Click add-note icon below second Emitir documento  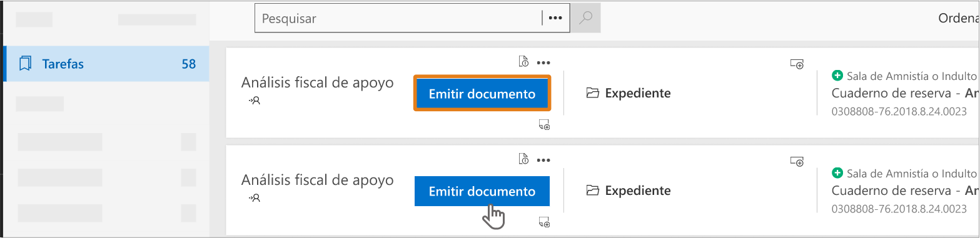click(544, 222)
